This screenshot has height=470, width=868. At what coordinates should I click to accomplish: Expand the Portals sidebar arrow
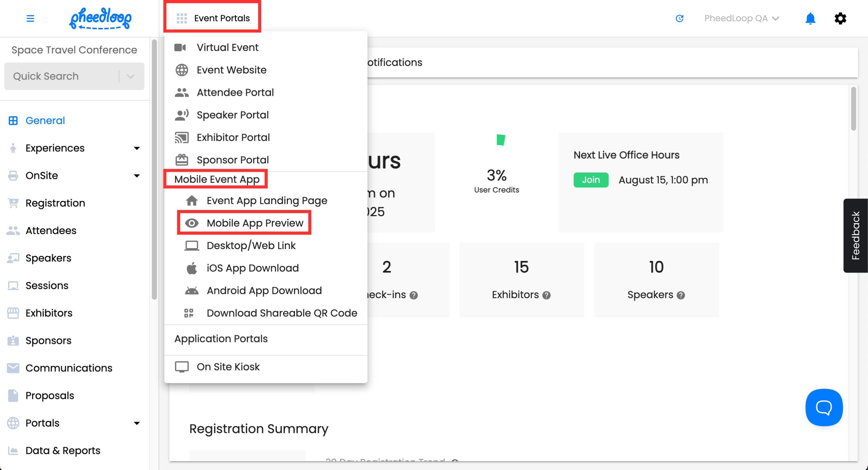point(137,423)
